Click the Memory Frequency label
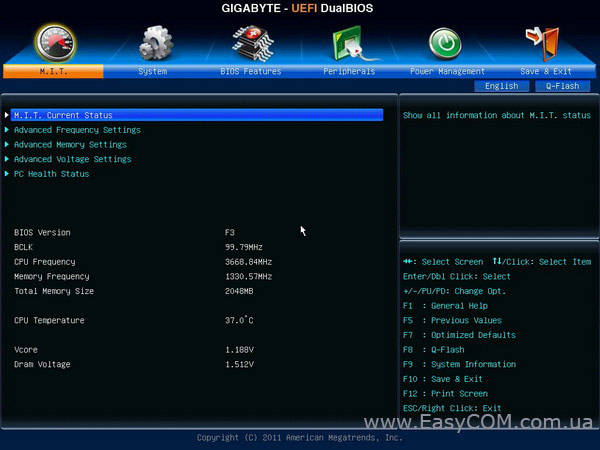600x450 pixels. click(x=52, y=276)
